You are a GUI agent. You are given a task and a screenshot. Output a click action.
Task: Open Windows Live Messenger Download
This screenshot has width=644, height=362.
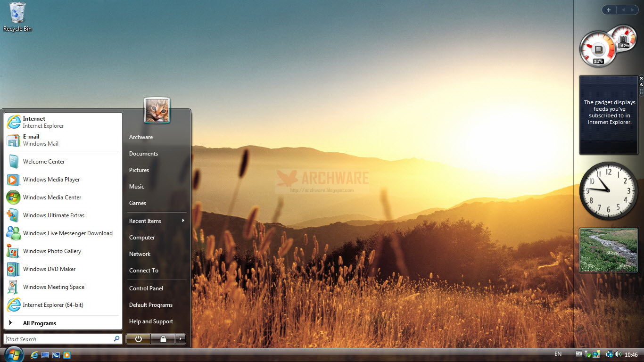pyautogui.click(x=63, y=233)
